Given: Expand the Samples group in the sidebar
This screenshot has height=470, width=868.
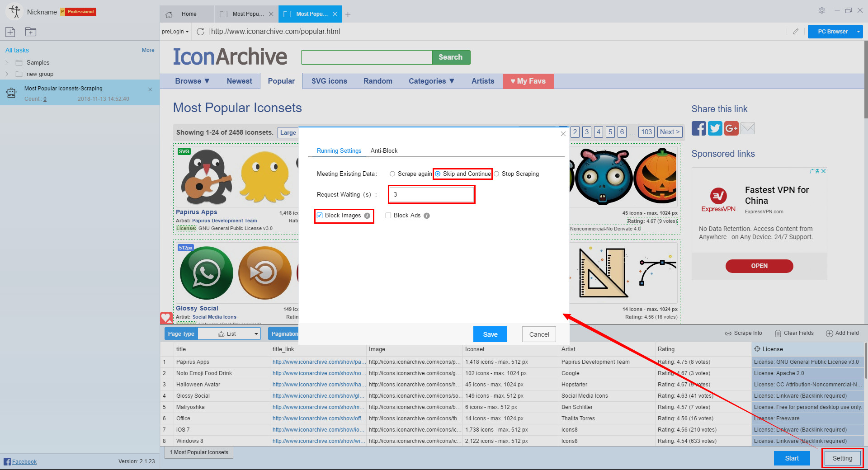Looking at the screenshot, I should [x=7, y=62].
